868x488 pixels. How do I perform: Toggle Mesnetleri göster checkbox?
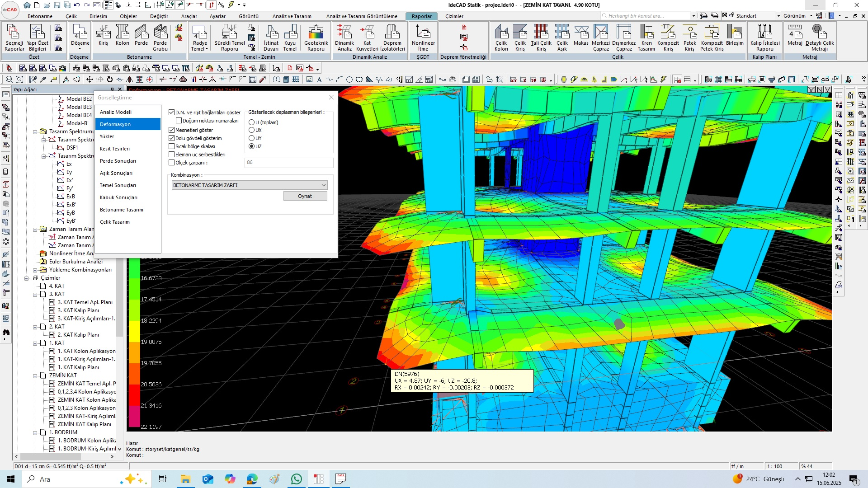(171, 130)
